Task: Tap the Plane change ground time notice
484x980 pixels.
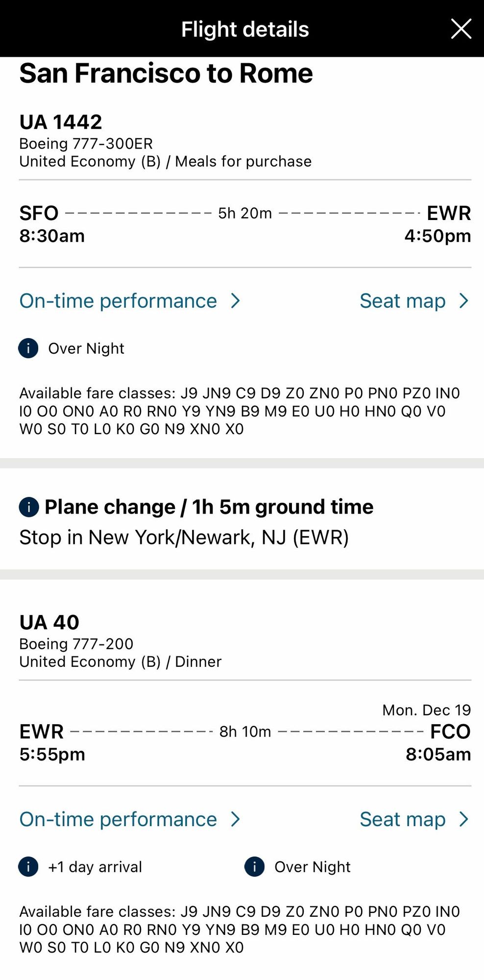Action: tap(209, 507)
